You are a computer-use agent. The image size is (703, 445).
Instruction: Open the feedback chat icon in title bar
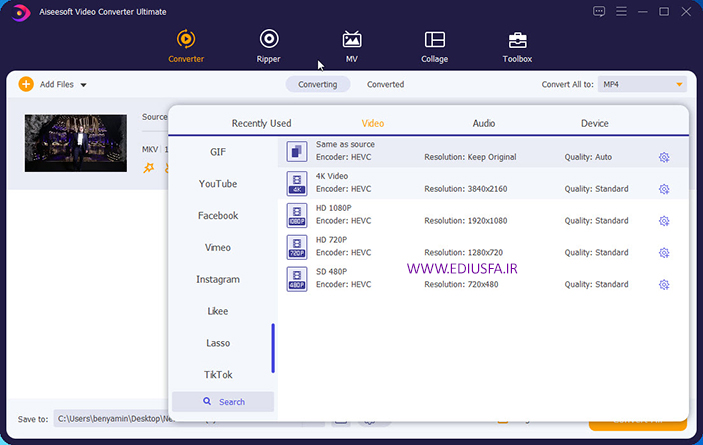[599, 12]
